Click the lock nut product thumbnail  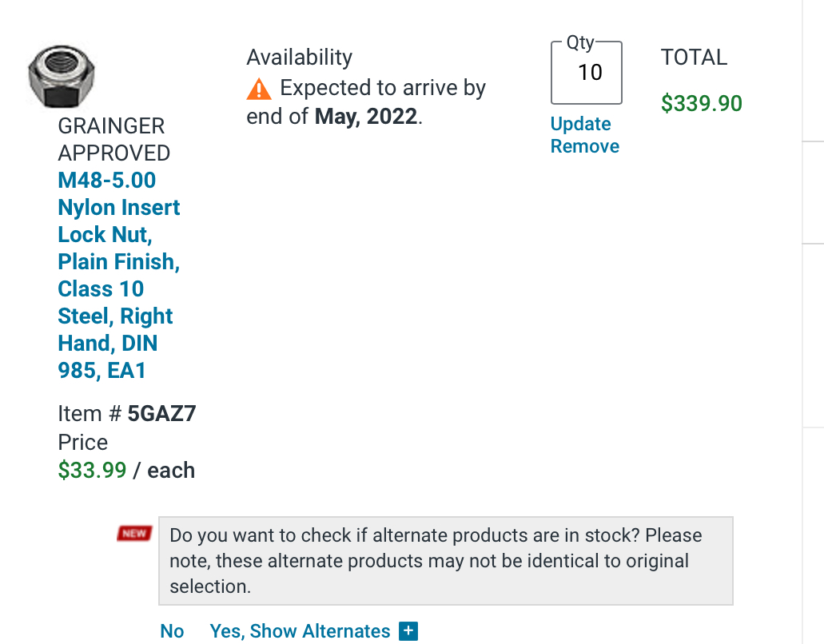pyautogui.click(x=62, y=77)
